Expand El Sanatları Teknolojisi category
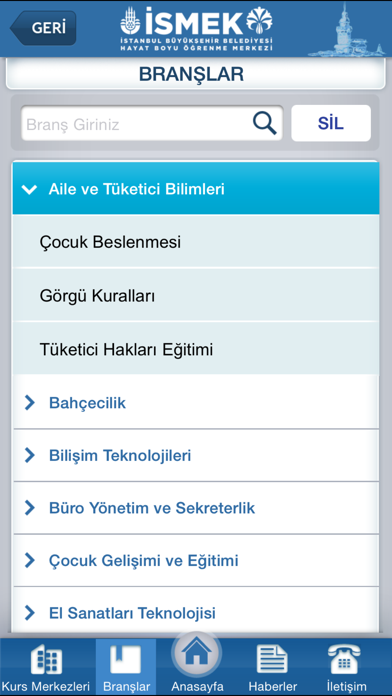This screenshot has width=392, height=696. coord(196,613)
